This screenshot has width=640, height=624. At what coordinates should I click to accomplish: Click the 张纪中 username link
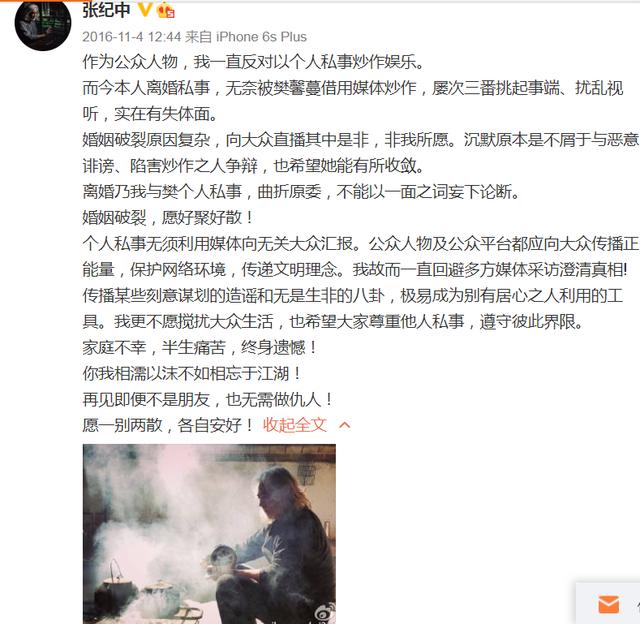[106, 10]
